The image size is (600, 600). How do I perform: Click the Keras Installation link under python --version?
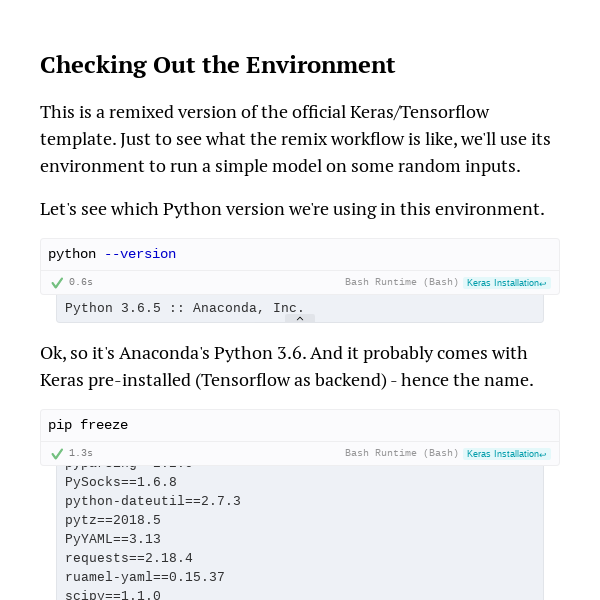(x=507, y=283)
